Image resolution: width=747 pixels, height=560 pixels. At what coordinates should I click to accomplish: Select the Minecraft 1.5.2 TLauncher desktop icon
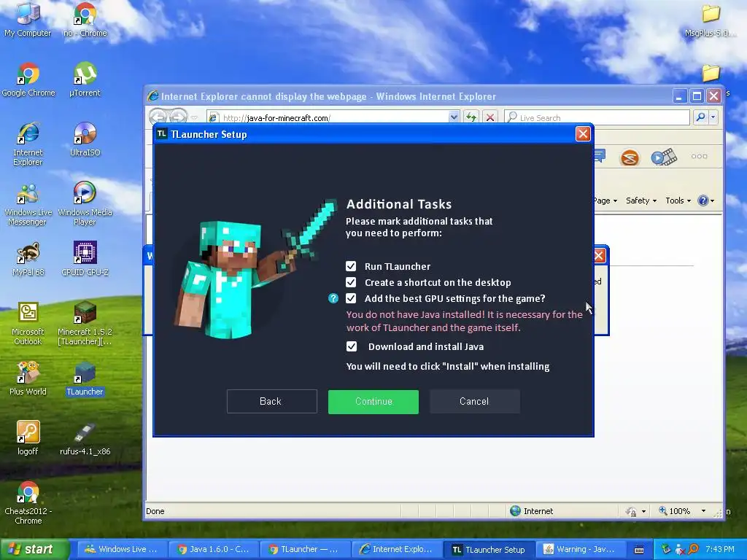coord(85,324)
